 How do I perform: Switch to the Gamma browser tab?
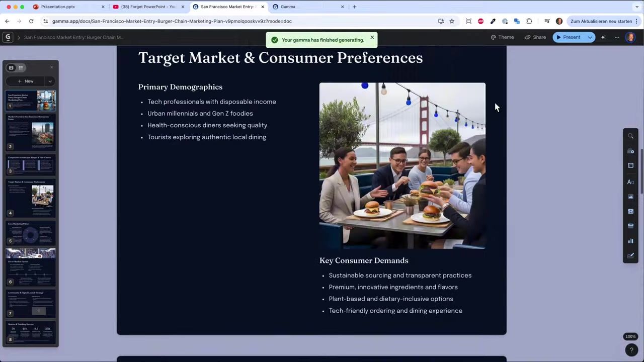point(308,7)
